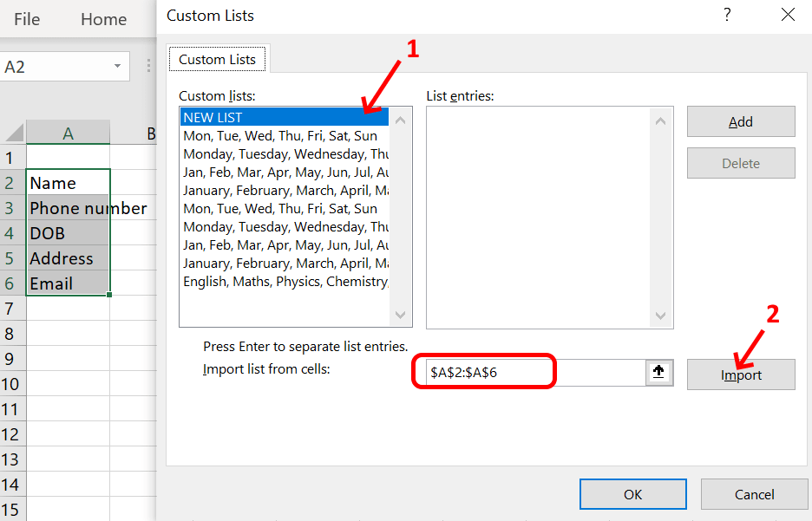Screen dimensions: 812x521
Task: Click the collapse dialog range selector icon
Action: click(x=658, y=372)
